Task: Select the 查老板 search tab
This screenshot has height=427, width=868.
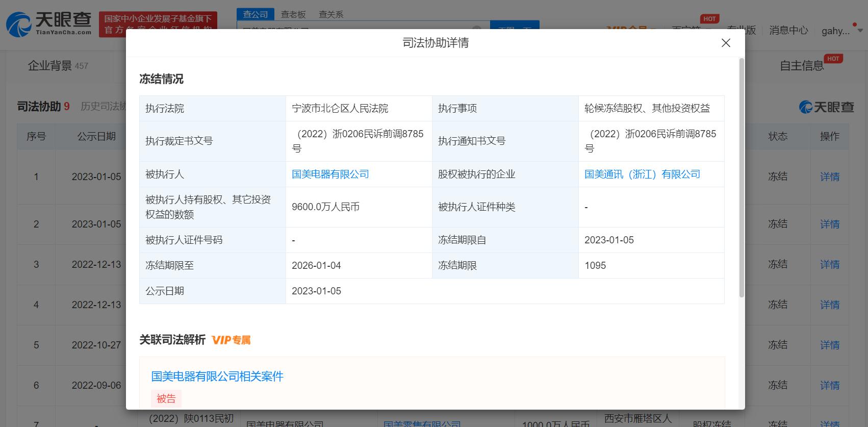Action: (x=293, y=14)
